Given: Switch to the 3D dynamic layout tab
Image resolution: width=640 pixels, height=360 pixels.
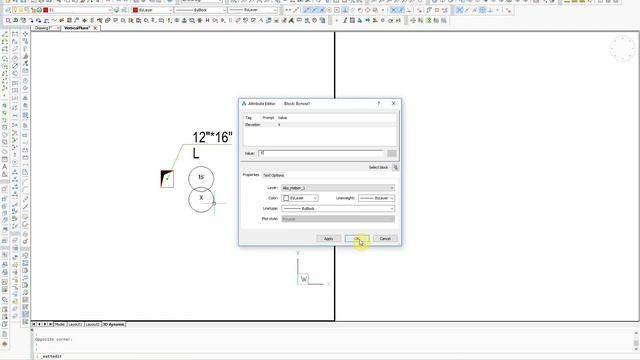Looking at the screenshot, I should pyautogui.click(x=113, y=324).
